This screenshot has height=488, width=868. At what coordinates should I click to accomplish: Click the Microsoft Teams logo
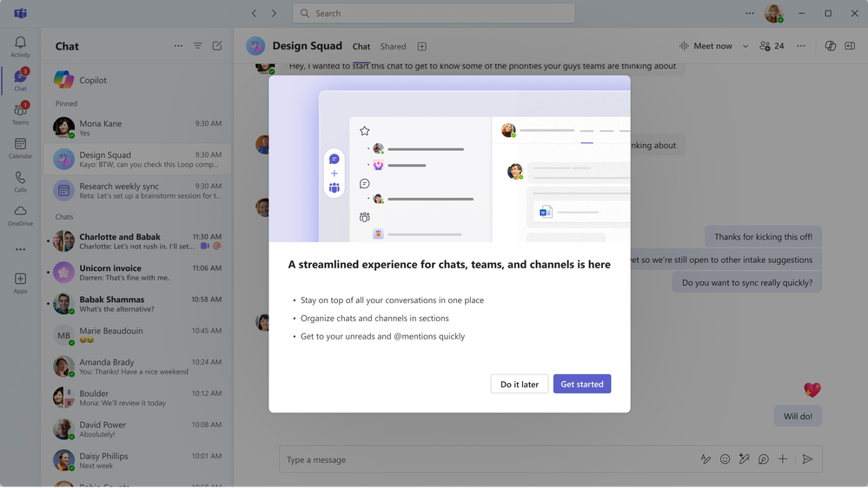point(21,13)
